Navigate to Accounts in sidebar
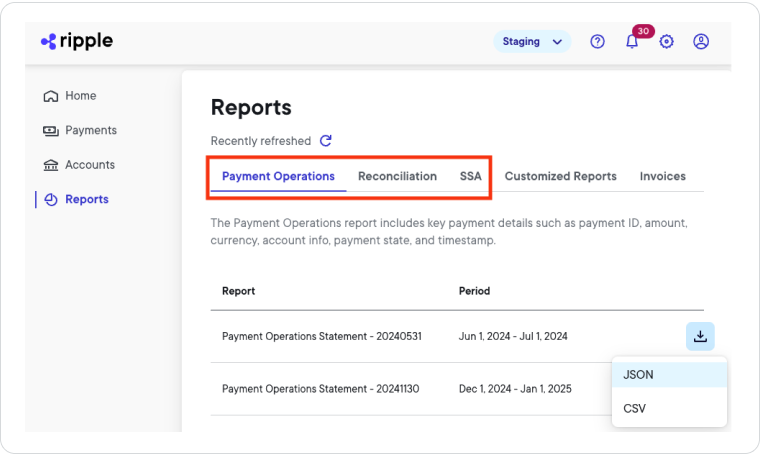Viewport: 760px width, 454px height. 89,165
